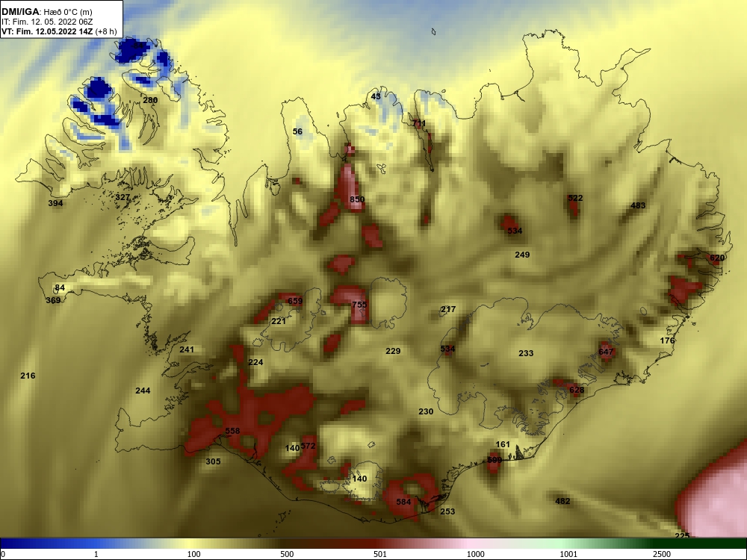Screen dimensions: 747x560
Task: Click the 620 value on the east coast
Action: point(717,258)
